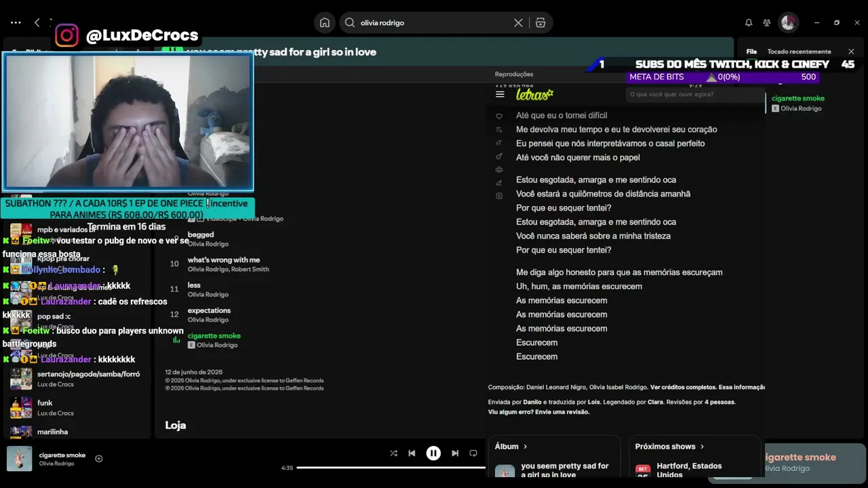Open the Browse icon in search bar
The image size is (868, 488).
[x=540, y=22]
